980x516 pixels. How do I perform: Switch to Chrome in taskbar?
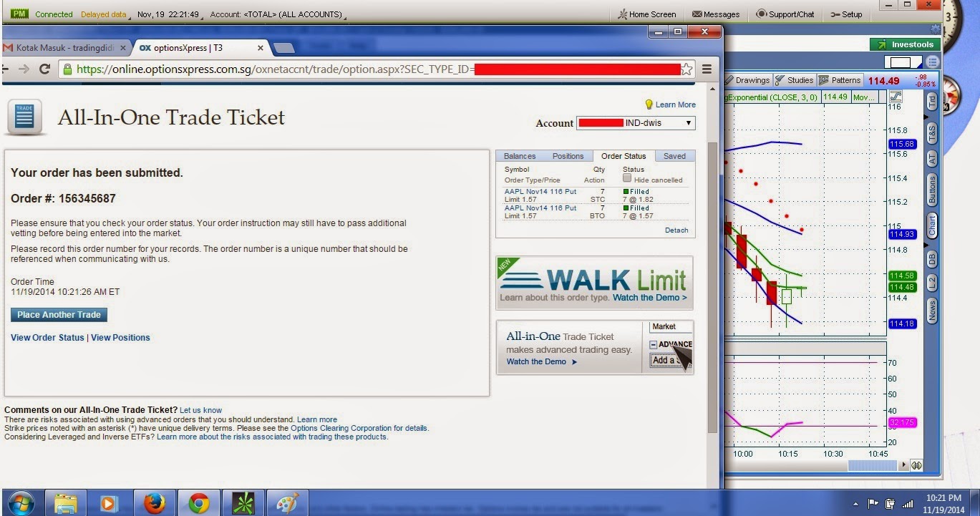pos(198,503)
